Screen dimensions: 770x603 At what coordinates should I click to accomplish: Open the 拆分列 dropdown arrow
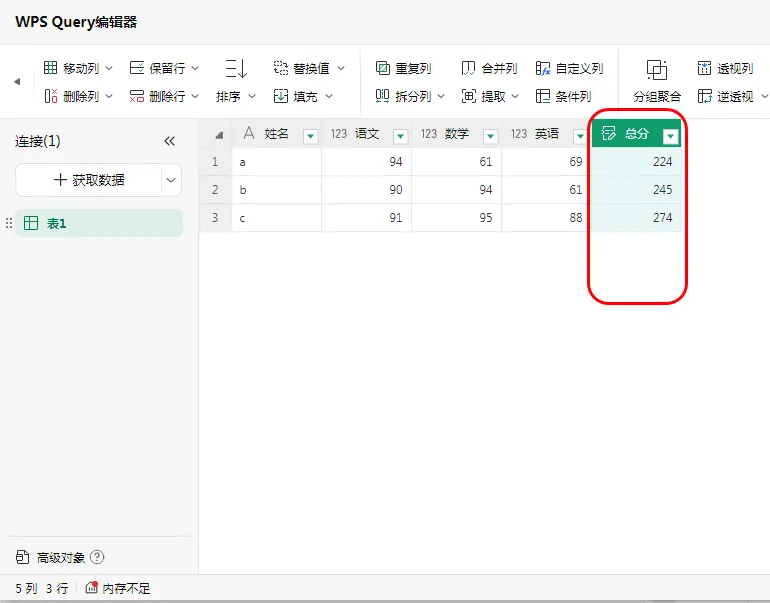(x=441, y=97)
